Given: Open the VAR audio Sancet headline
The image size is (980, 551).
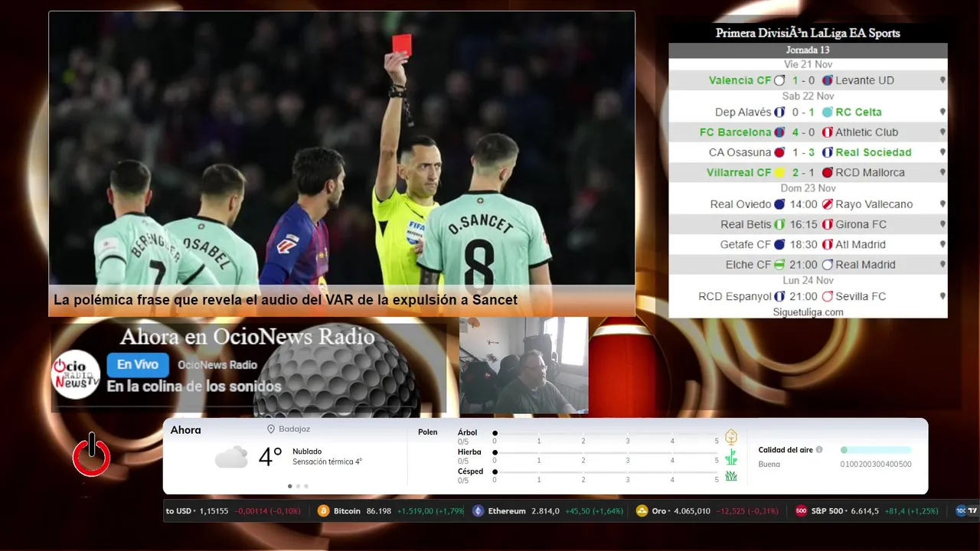Looking at the screenshot, I should tap(286, 300).
